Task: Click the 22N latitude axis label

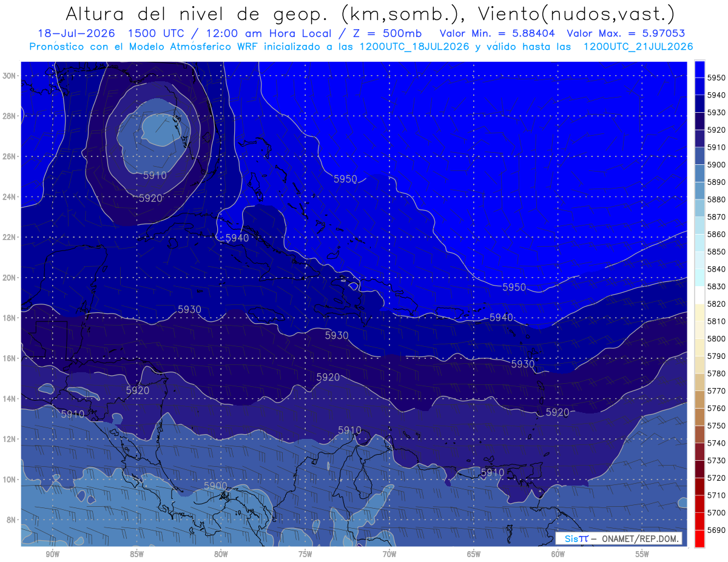Action: click(10, 237)
